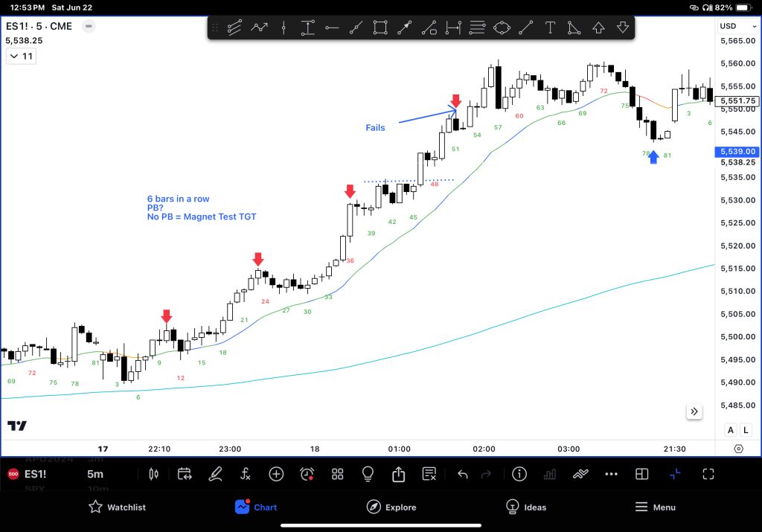
Task: Open the indicators fx menu
Action: click(x=246, y=474)
